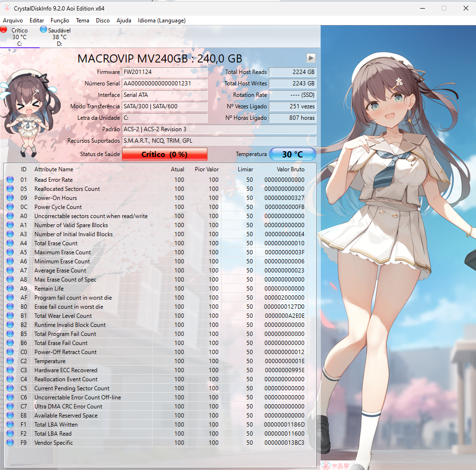Click the power-on count value 251 vezes

(293, 106)
